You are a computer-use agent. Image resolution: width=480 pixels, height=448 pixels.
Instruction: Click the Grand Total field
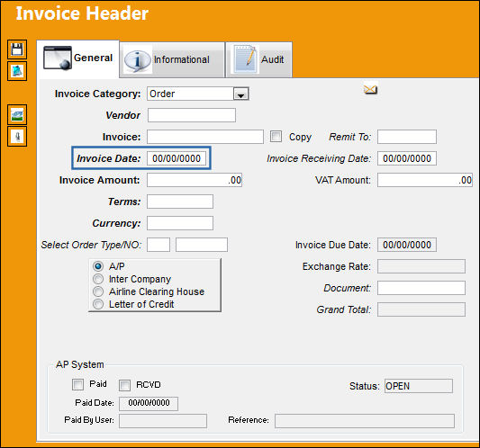(421, 309)
